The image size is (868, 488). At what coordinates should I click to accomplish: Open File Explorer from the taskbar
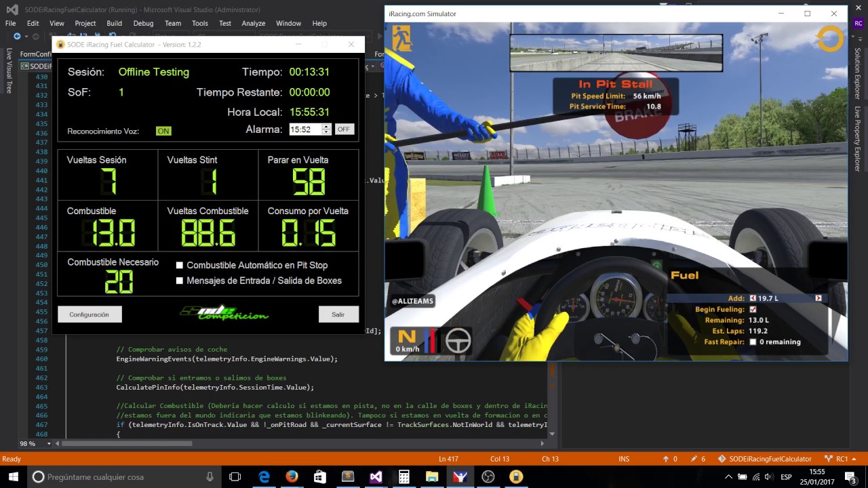click(431, 476)
